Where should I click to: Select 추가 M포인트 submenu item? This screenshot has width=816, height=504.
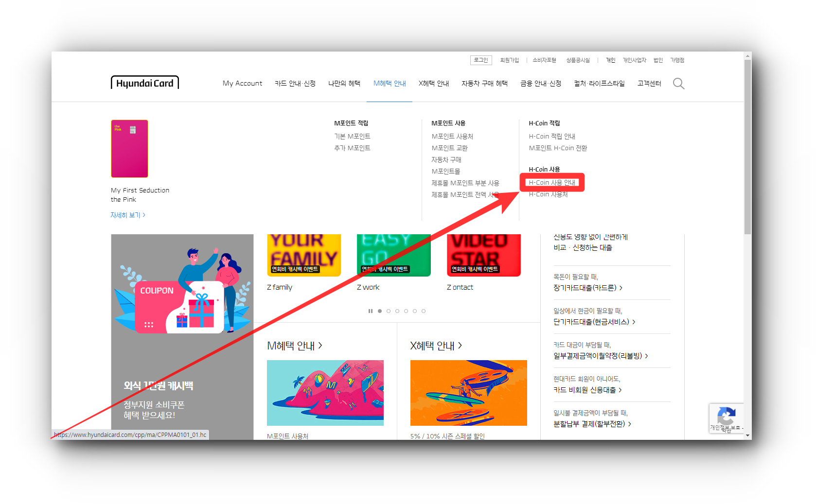click(352, 148)
